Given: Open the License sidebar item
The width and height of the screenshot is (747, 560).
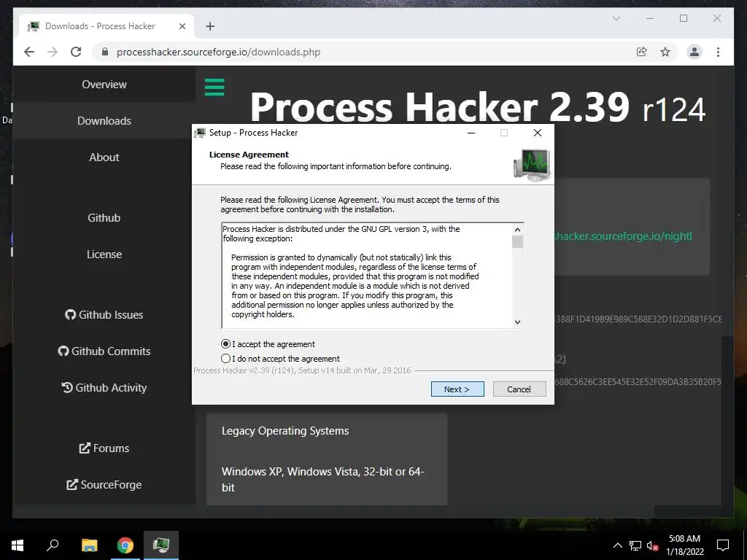Looking at the screenshot, I should [104, 254].
